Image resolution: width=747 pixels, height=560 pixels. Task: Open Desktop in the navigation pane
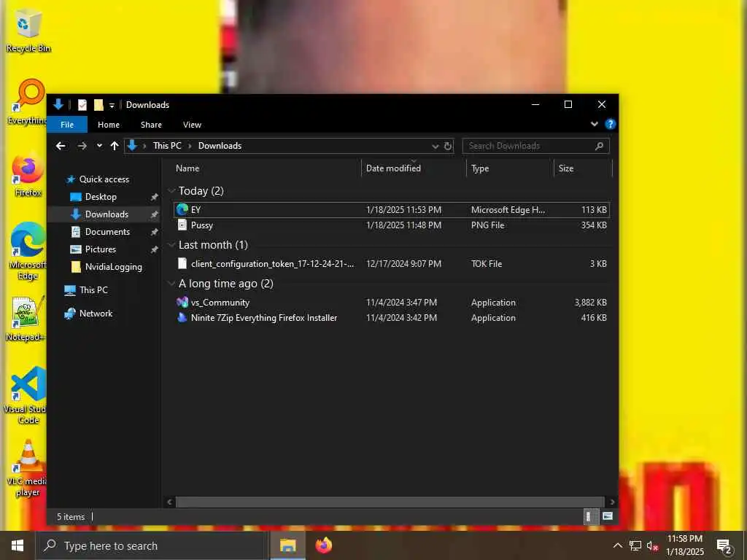(101, 197)
